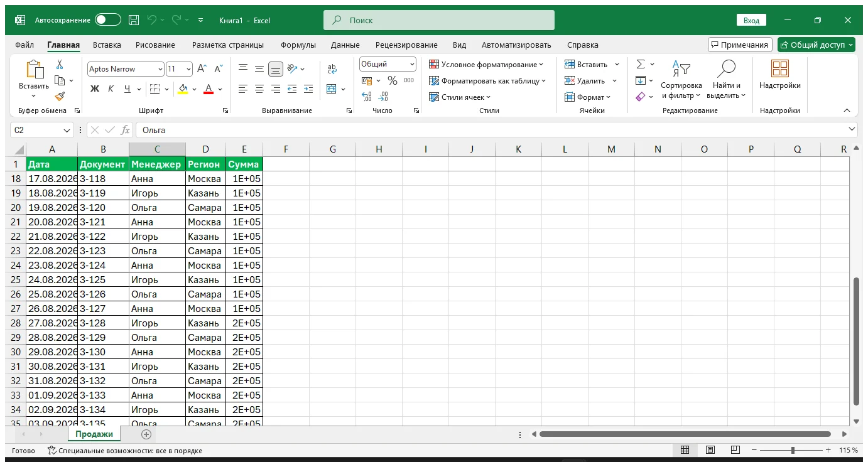Image resolution: width=868 pixels, height=462 pixels.
Task: Select the Format Painter brush icon
Action: click(60, 96)
